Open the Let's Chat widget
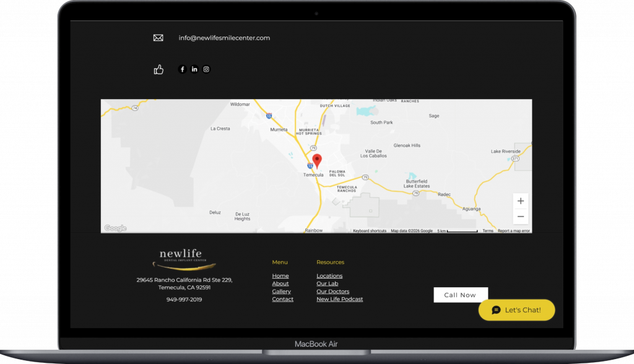634x364 pixels. point(516,310)
